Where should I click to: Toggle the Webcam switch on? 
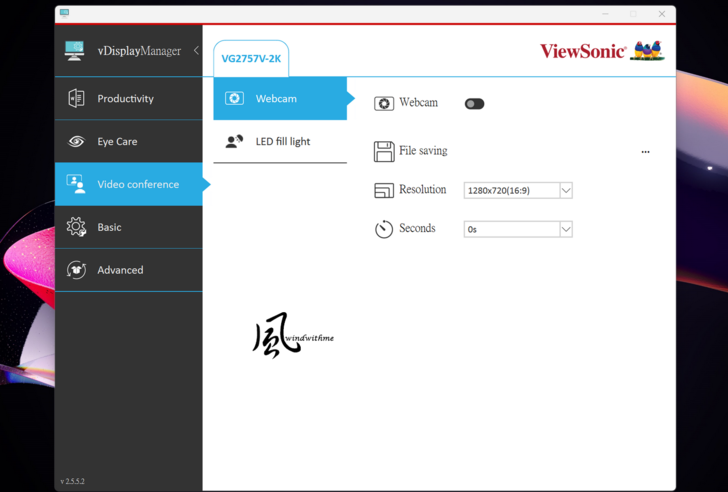click(474, 104)
